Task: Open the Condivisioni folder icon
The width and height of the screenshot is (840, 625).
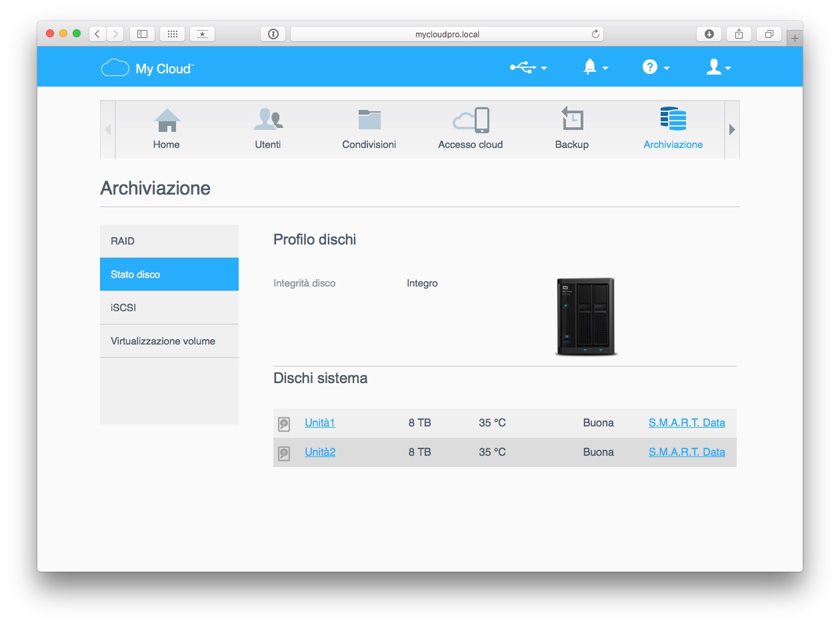Action: click(369, 120)
